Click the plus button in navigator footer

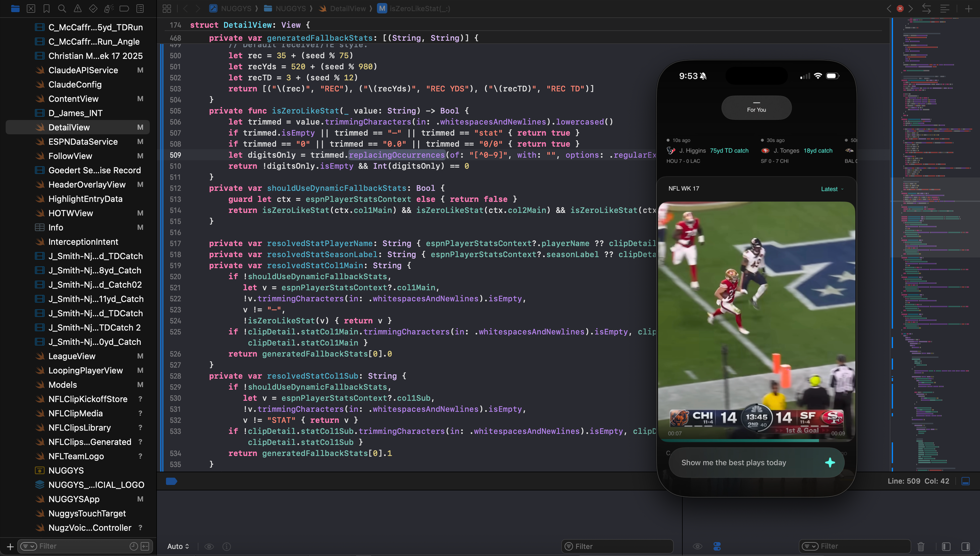(x=10, y=546)
